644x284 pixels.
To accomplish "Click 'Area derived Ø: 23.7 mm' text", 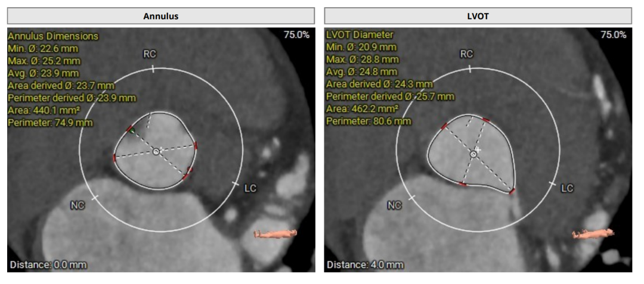I will click(61, 85).
